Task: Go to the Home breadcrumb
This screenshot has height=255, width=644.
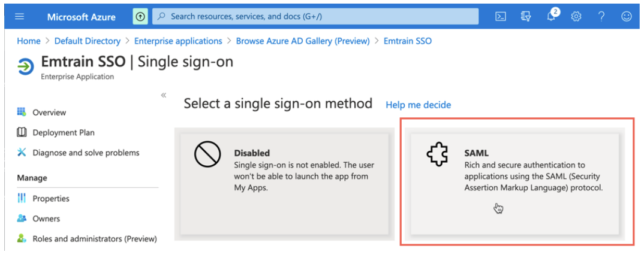Action: click(29, 41)
